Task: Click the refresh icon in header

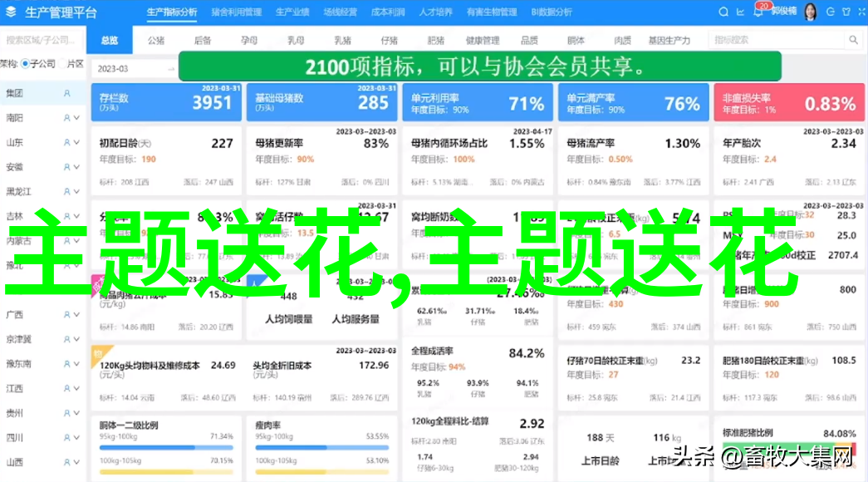Action: point(830,12)
